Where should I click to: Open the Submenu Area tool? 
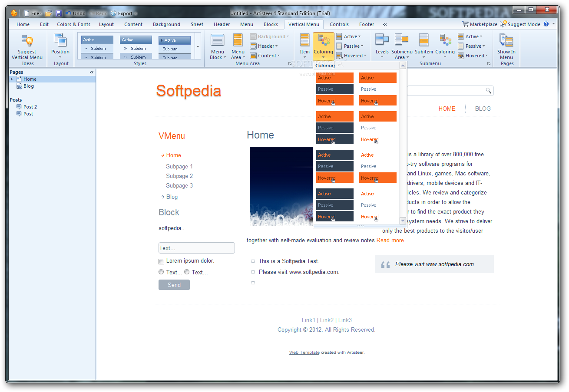click(402, 46)
